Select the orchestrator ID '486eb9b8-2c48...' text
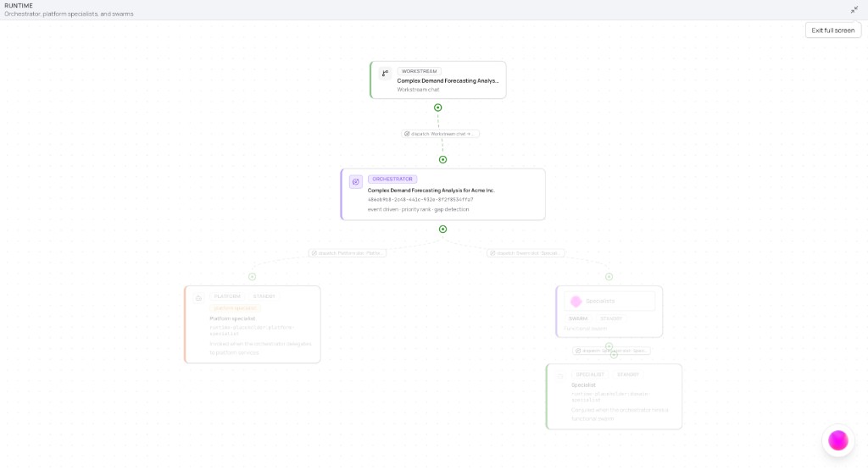This screenshot has height=470, width=868. pos(420,200)
